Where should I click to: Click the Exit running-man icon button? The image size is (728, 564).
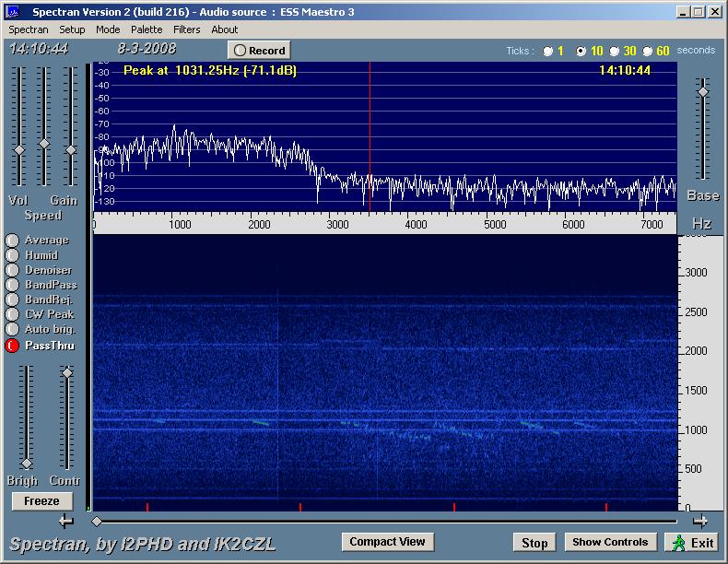click(x=692, y=542)
